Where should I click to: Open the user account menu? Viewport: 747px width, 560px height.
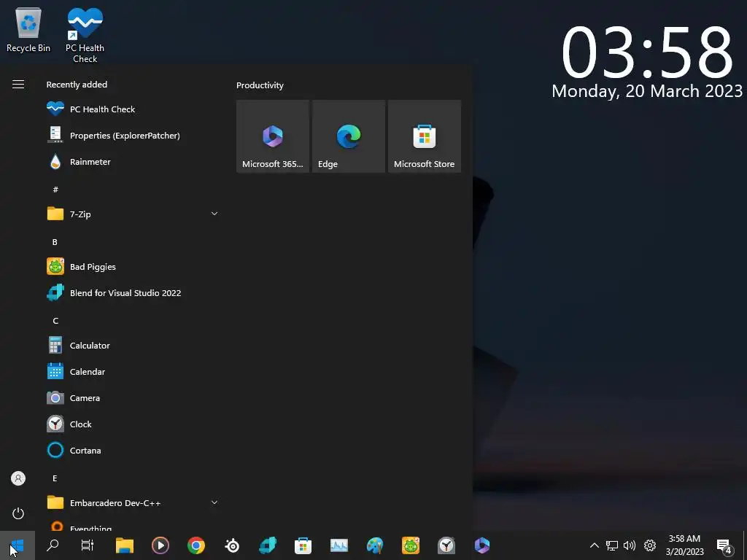[18, 478]
